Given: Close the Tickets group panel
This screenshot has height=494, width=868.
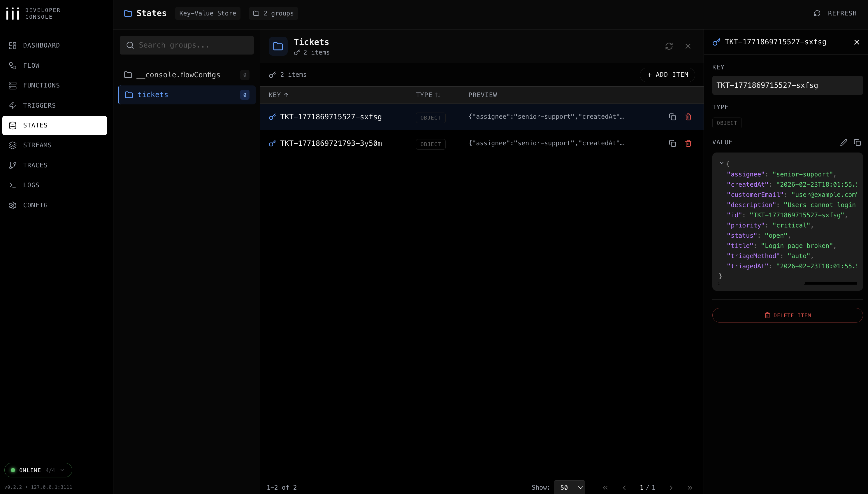Looking at the screenshot, I should click(x=688, y=46).
